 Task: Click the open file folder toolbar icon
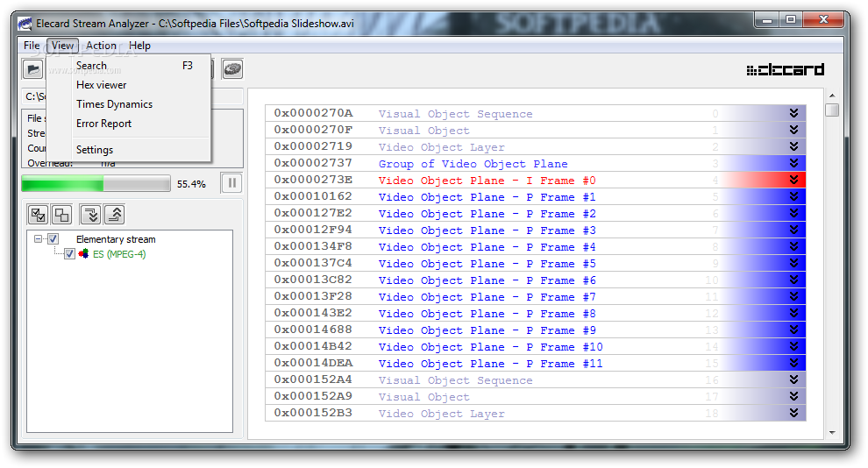(33, 69)
